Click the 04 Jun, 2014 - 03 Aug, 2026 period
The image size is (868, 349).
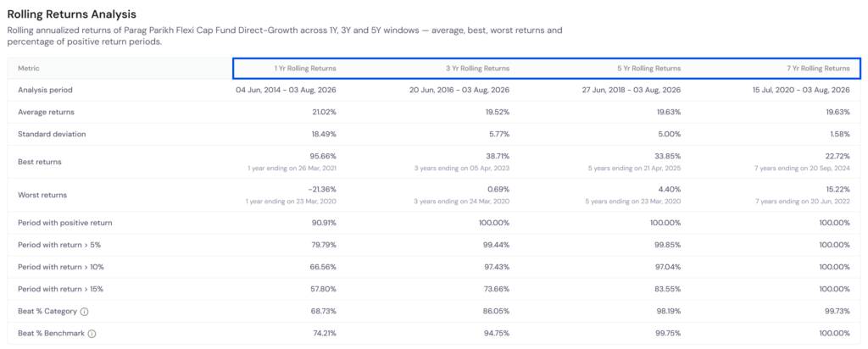pos(287,90)
